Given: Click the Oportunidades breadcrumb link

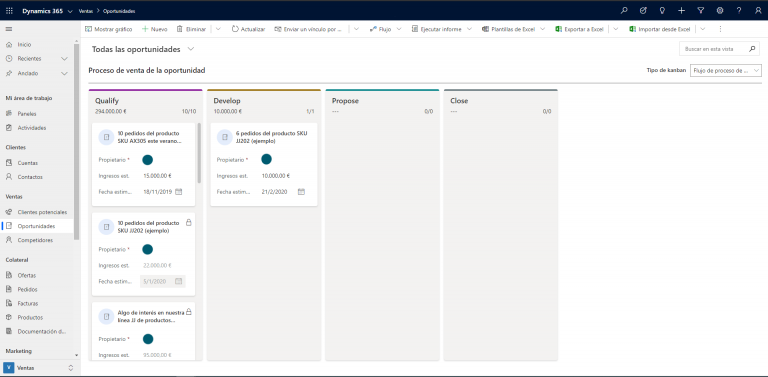Looking at the screenshot, I should tap(119, 11).
